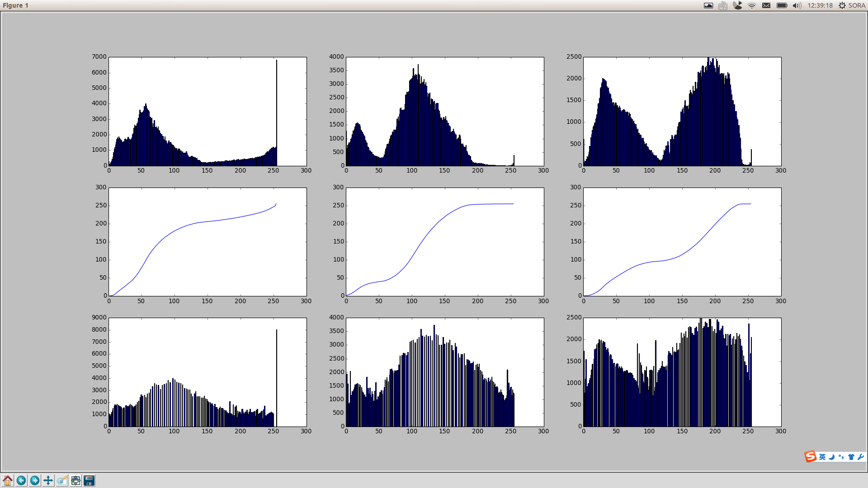Go back to the previous view
The image size is (868, 488).
point(21,480)
